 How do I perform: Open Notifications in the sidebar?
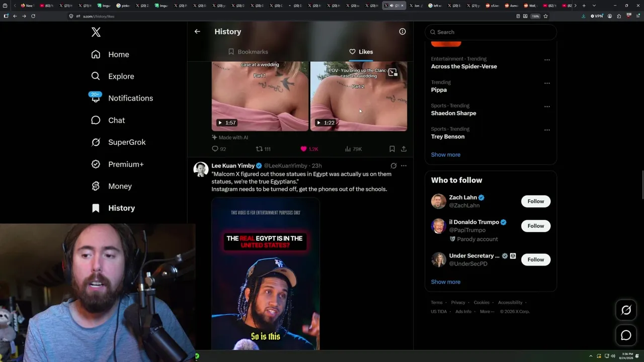point(122,98)
